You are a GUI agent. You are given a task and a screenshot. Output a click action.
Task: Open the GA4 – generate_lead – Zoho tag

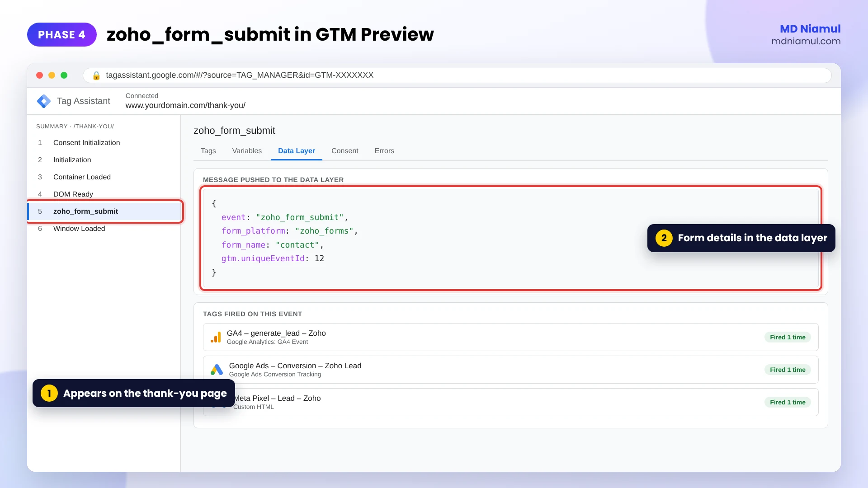tap(510, 337)
